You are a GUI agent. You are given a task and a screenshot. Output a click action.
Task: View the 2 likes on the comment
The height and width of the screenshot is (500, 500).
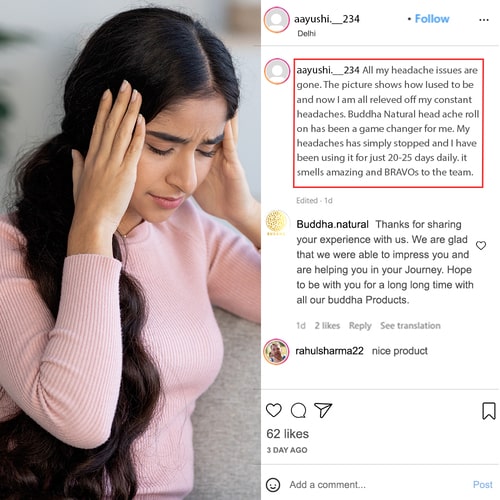[x=327, y=325]
